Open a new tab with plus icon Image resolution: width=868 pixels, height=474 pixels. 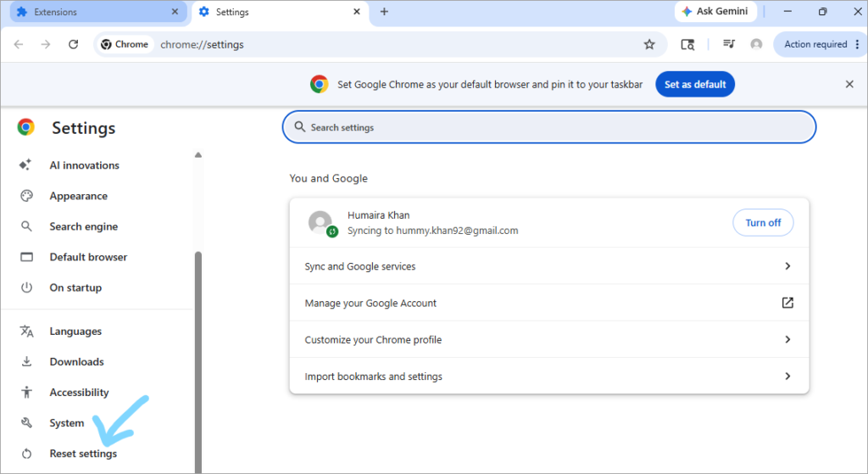pyautogui.click(x=384, y=12)
